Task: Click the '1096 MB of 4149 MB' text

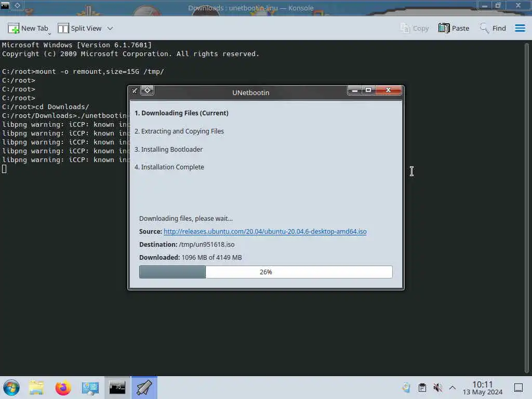Action: pyautogui.click(x=212, y=258)
